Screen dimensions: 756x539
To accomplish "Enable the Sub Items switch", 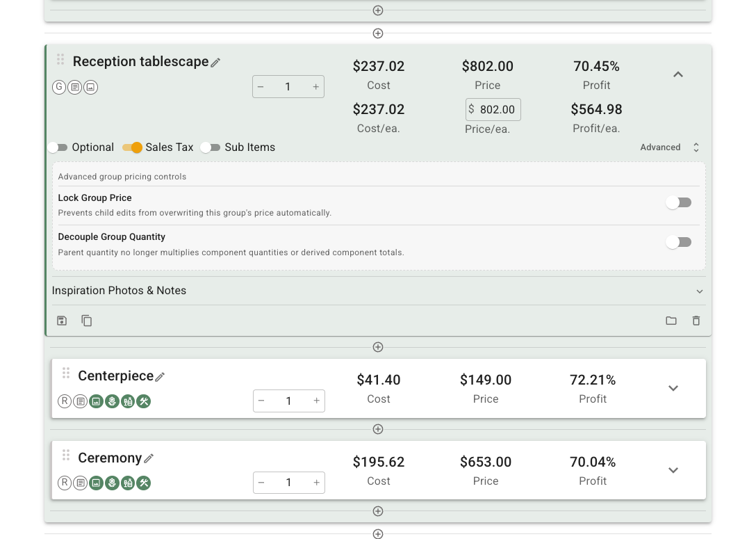I will click(x=211, y=147).
